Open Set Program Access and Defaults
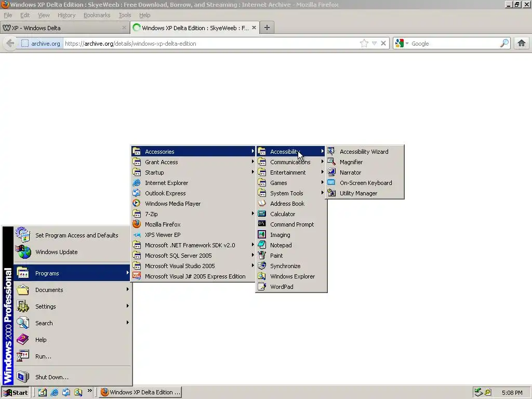The height and width of the screenshot is (399, 532). (x=72, y=235)
